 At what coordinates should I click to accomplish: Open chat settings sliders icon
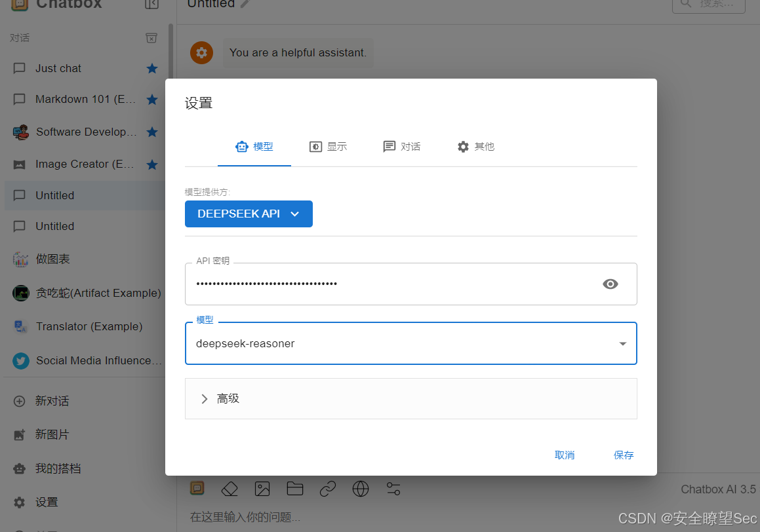click(x=393, y=489)
